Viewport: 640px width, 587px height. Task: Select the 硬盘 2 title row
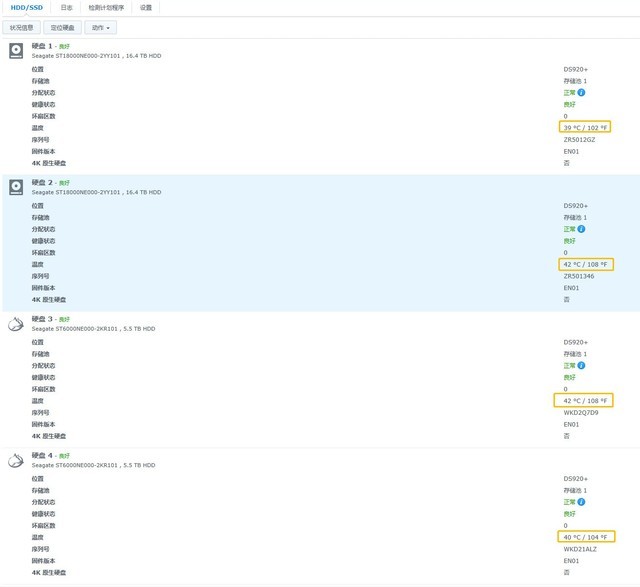pos(51,182)
